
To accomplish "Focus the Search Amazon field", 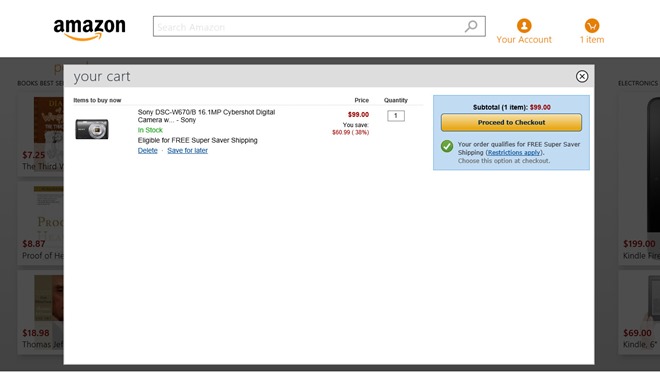I will click(319, 27).
